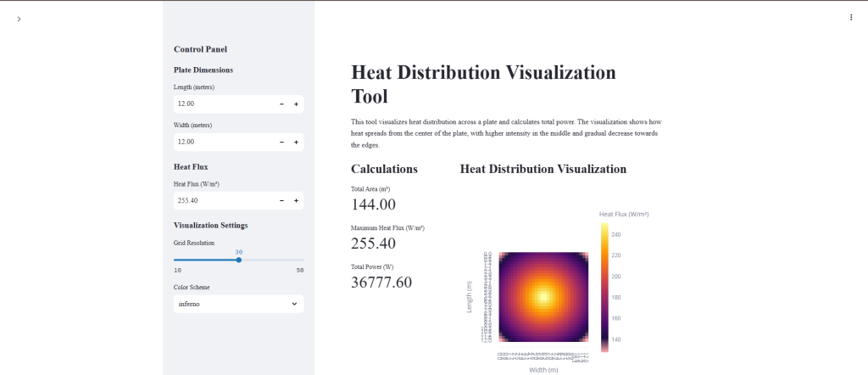The image size is (868, 375).
Task: Click the slider track near maximum 50
Action: click(300, 260)
